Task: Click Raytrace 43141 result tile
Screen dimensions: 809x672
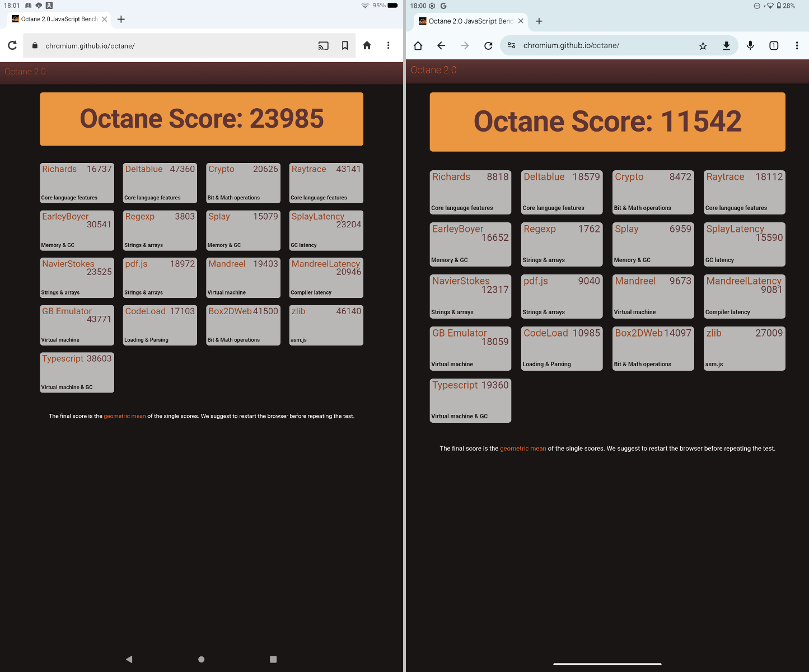Action: pos(326,183)
